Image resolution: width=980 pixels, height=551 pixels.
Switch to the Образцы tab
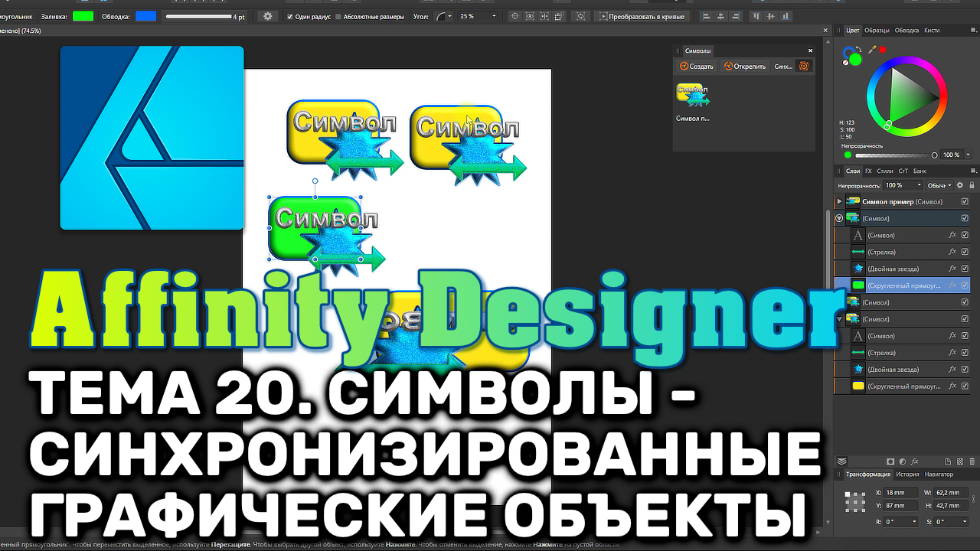[877, 30]
